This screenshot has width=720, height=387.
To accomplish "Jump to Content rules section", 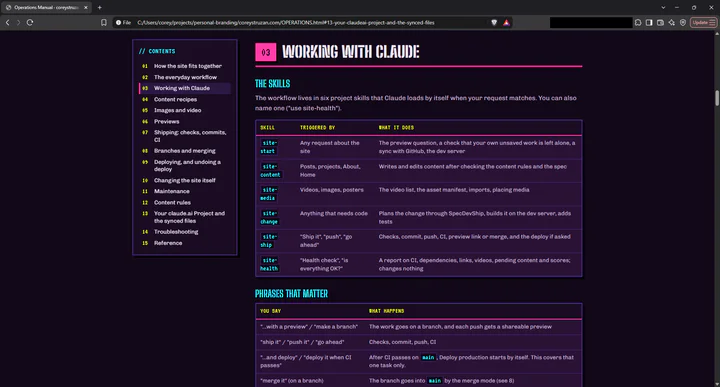I will point(172,202).
